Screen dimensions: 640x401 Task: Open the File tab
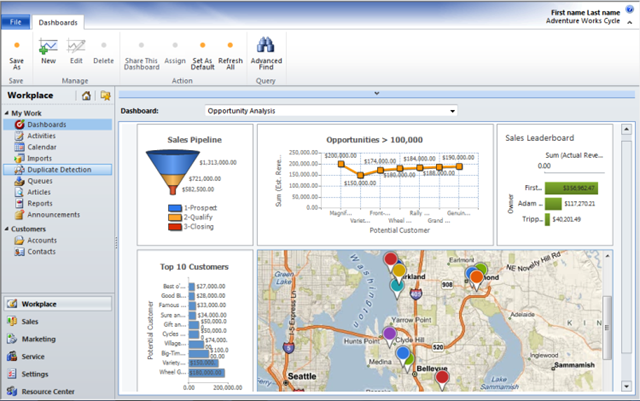[x=16, y=22]
